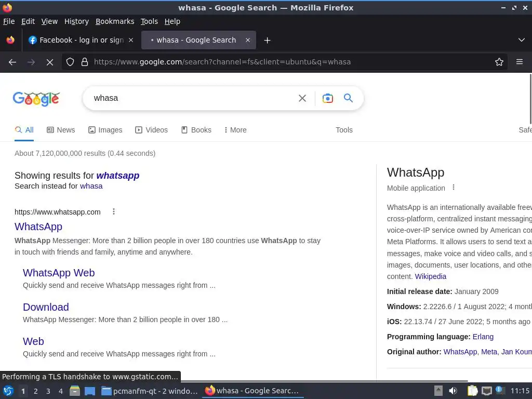
Task: Open the shield tracking protection icon
Action: click(x=70, y=62)
